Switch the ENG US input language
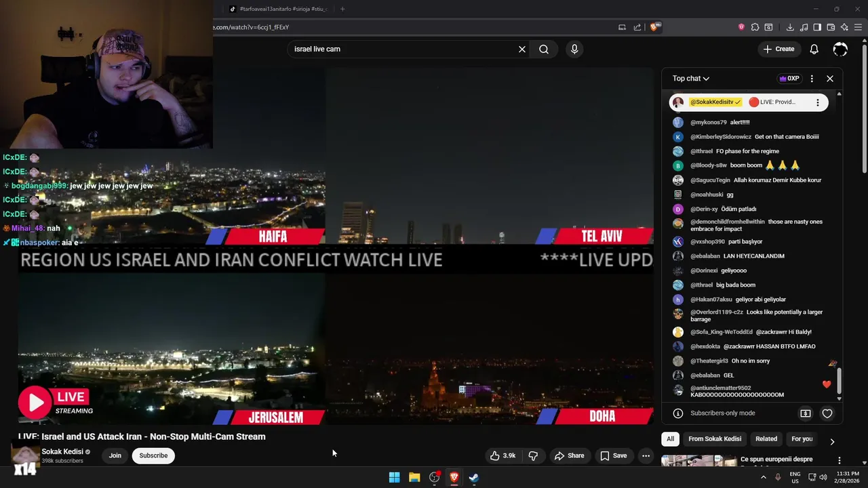Image resolution: width=868 pixels, height=488 pixels. point(795,477)
